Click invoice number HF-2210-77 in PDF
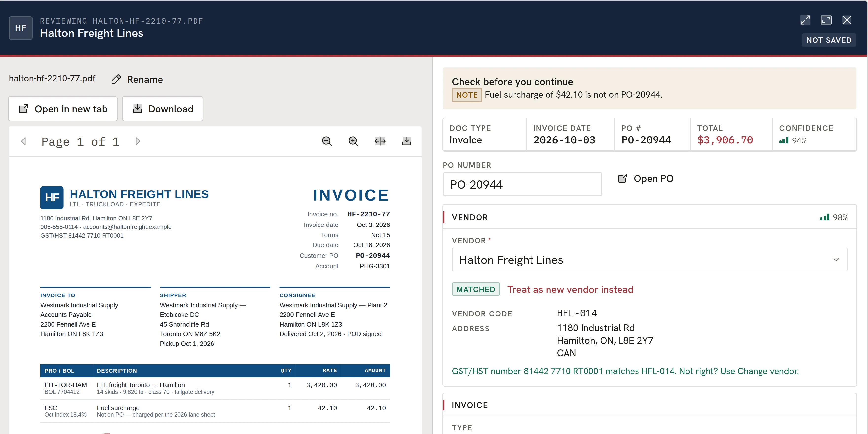 pos(368,214)
